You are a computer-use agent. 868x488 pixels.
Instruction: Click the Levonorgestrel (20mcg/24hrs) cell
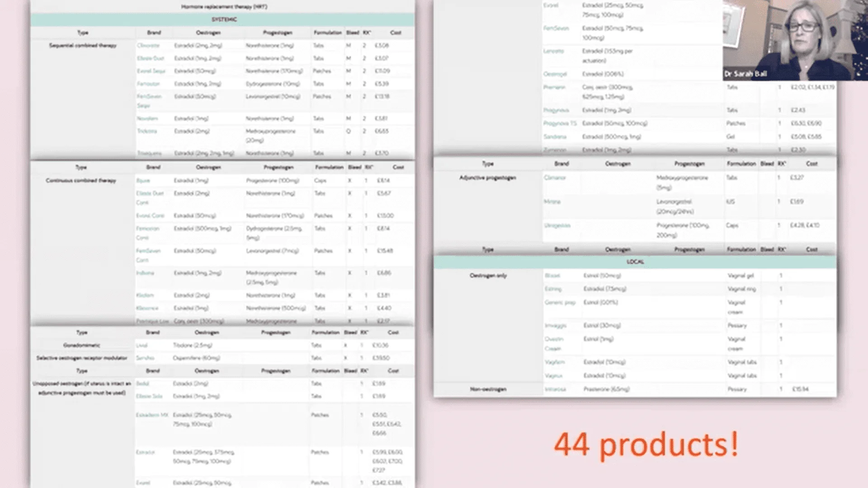coord(675,206)
